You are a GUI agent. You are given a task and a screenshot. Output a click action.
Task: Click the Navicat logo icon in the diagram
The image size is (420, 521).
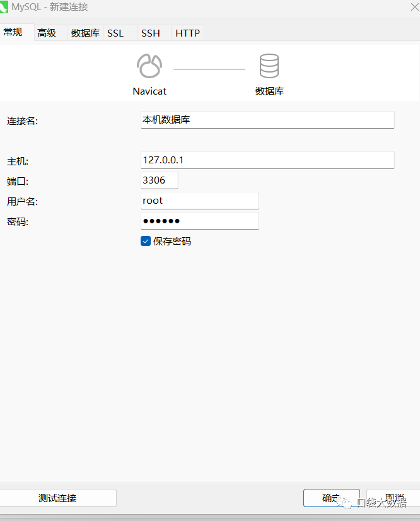(x=149, y=66)
